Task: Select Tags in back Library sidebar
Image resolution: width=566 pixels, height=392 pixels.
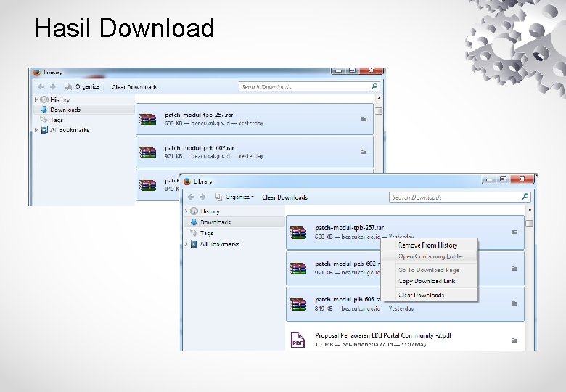Action: click(x=57, y=120)
